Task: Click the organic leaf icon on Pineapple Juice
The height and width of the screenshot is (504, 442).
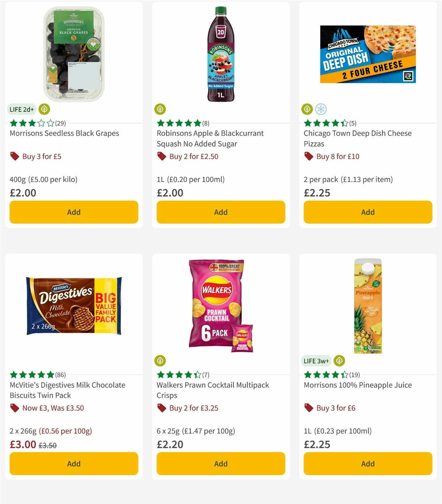Action: [339, 361]
